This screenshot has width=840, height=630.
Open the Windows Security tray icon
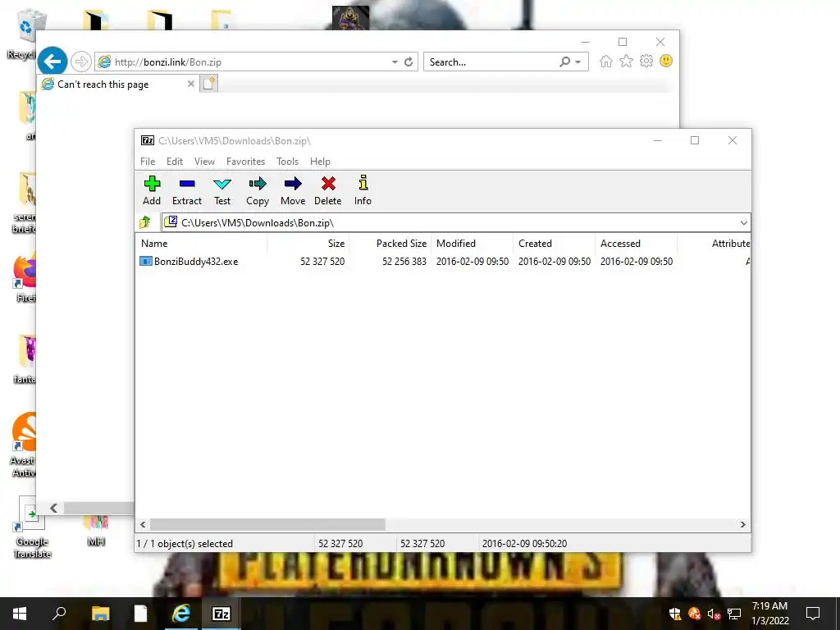click(x=675, y=614)
